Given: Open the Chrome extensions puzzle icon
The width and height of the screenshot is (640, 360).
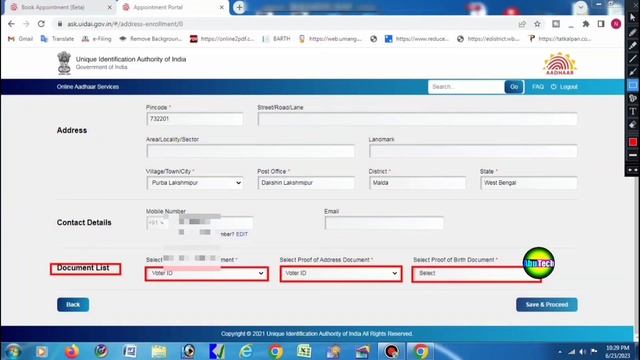Looking at the screenshot, I should coord(586,24).
